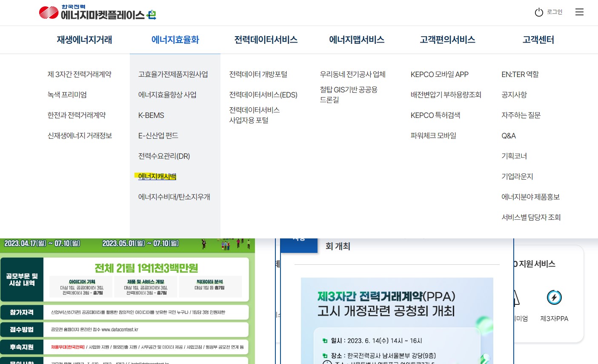Open the 재생에너지거래 menu
Image resolution: width=598 pixels, height=364 pixels.
[x=84, y=40]
